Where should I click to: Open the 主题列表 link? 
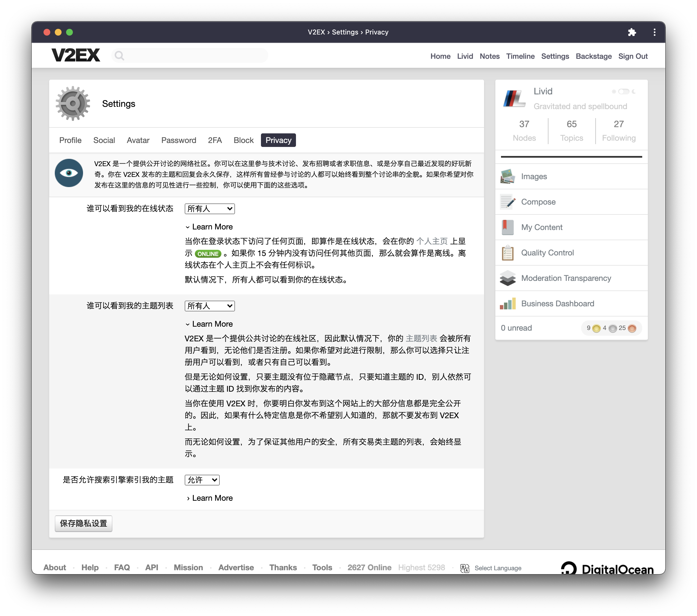pos(421,338)
